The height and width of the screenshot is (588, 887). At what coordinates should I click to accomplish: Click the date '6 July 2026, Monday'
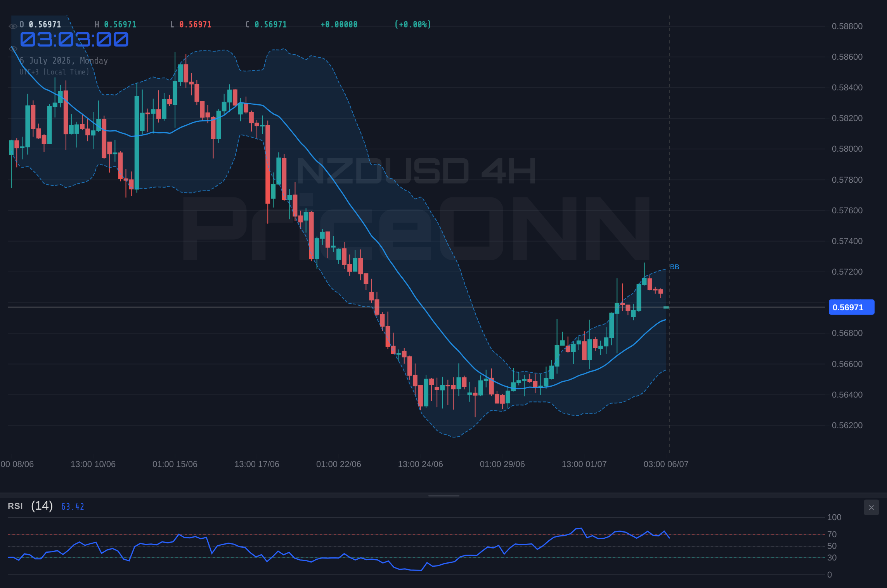(64, 61)
